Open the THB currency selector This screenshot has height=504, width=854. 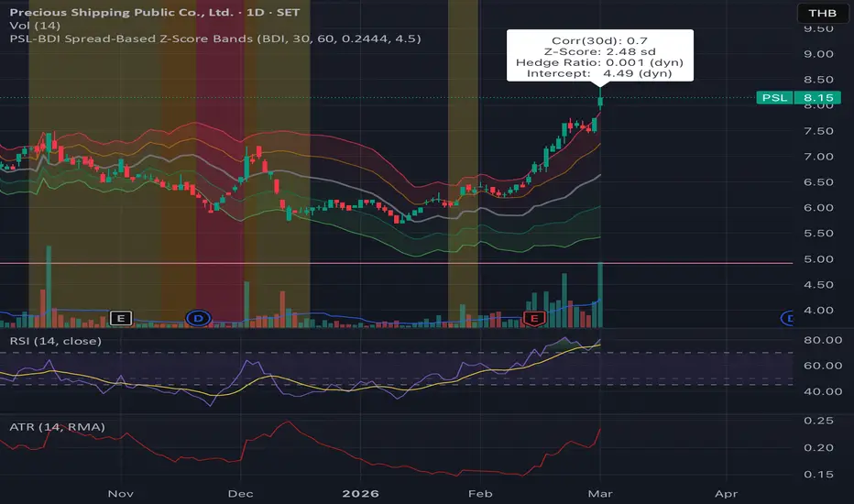pyautogui.click(x=823, y=13)
